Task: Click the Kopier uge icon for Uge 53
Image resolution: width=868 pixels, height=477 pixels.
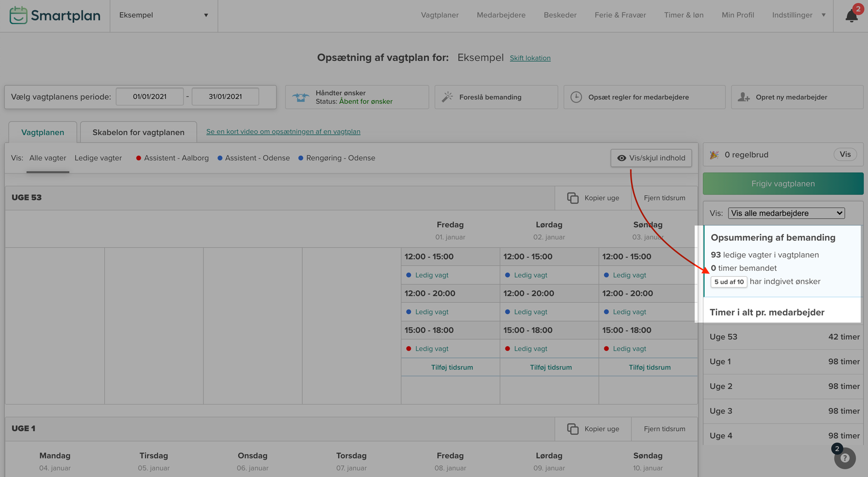Action: click(x=573, y=198)
